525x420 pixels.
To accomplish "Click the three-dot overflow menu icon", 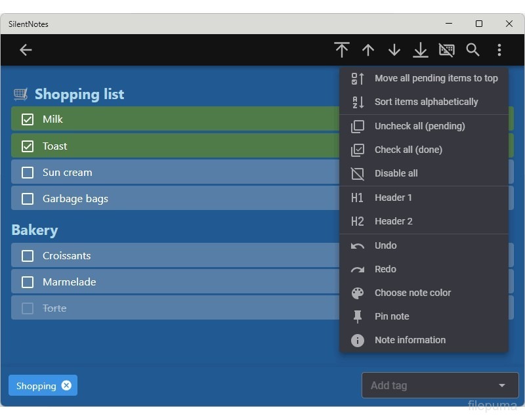I will coord(499,50).
